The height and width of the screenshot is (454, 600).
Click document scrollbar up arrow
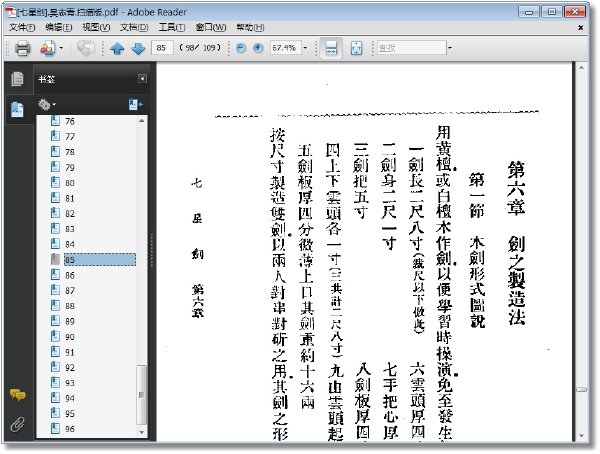pos(581,68)
